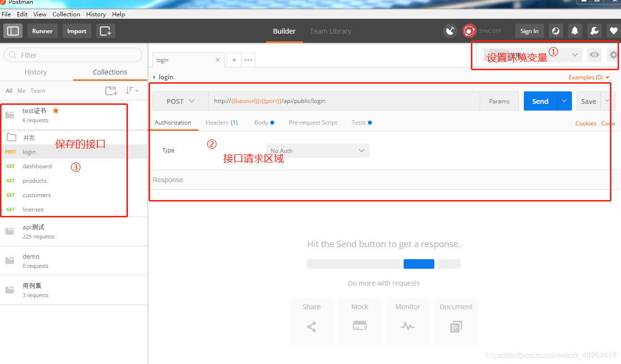Open the browser globe icon

click(x=556, y=31)
